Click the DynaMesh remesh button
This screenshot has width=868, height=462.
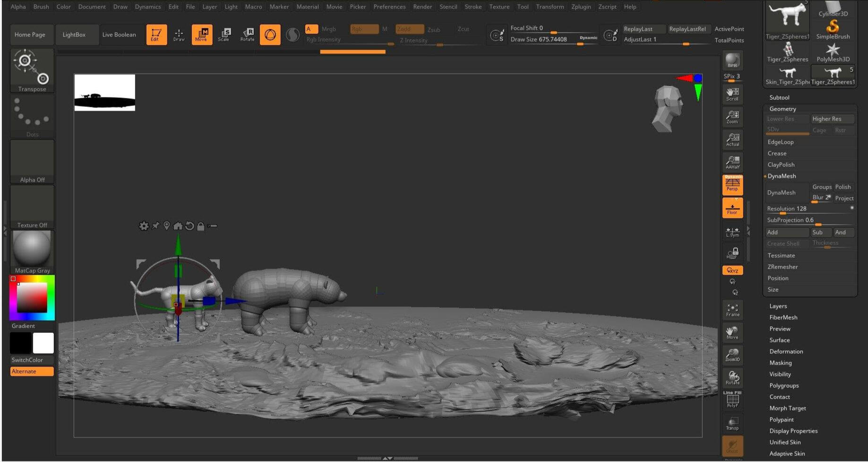pyautogui.click(x=787, y=192)
